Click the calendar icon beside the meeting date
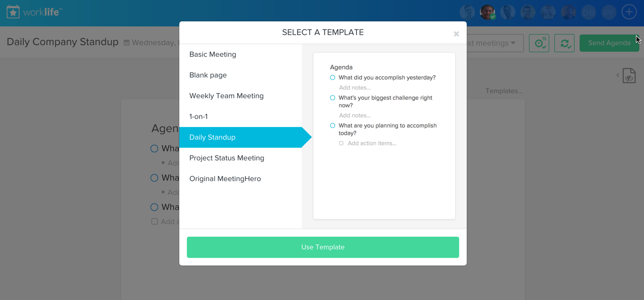 [127, 43]
